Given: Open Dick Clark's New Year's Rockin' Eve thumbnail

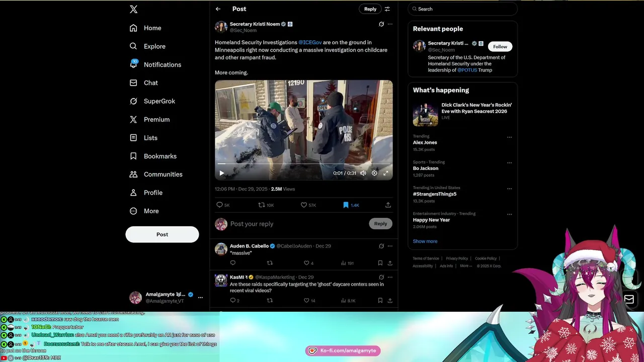Looking at the screenshot, I should [x=426, y=114].
